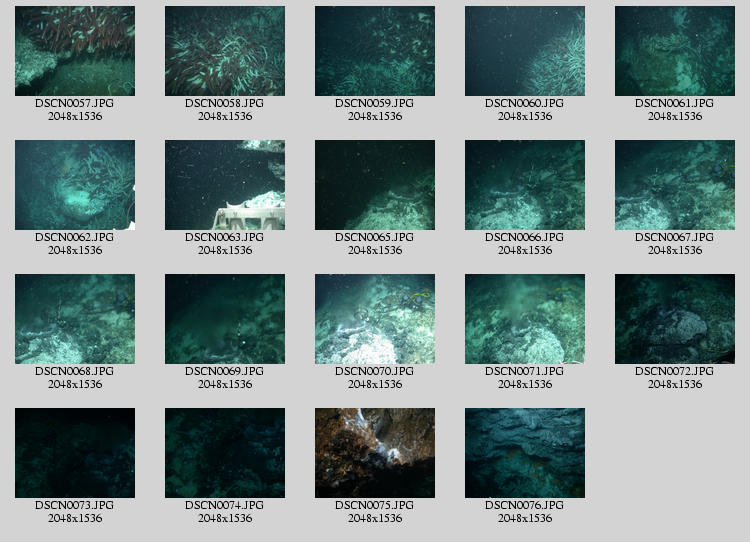Screen dimensions: 750x542
Task: Click the DSCN0070.JPG file name text
Action: [375, 371]
